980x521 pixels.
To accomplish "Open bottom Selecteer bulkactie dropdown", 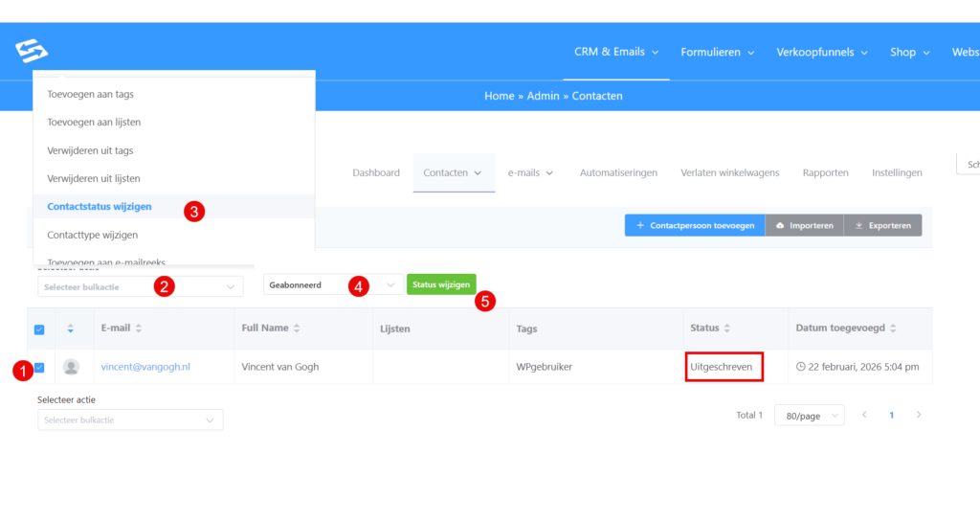I will coord(129,419).
